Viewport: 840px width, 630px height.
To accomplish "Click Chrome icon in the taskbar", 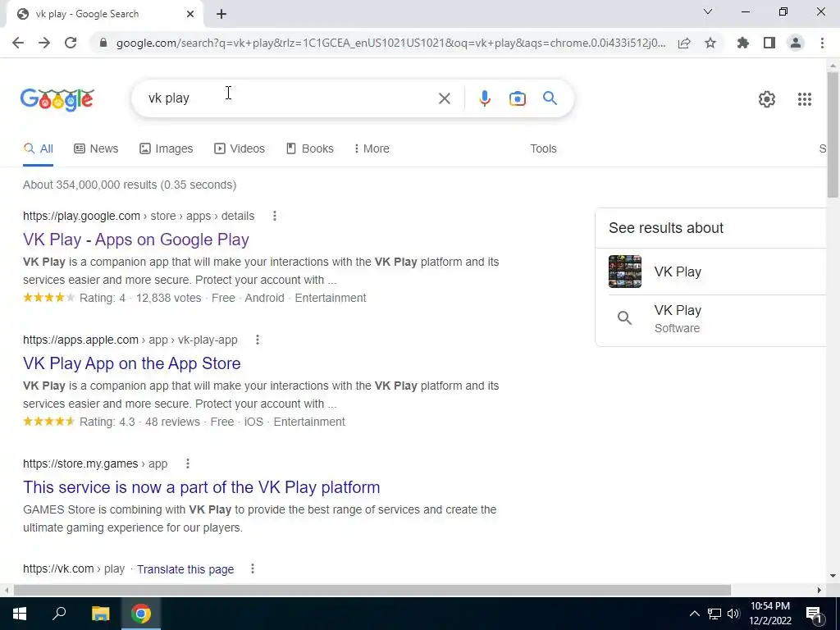I will tap(141, 614).
